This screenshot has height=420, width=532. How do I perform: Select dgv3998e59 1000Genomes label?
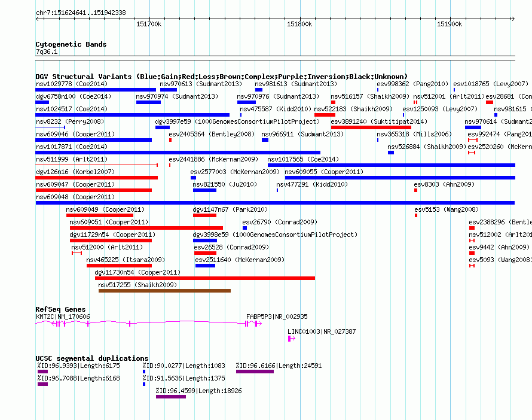275,235
